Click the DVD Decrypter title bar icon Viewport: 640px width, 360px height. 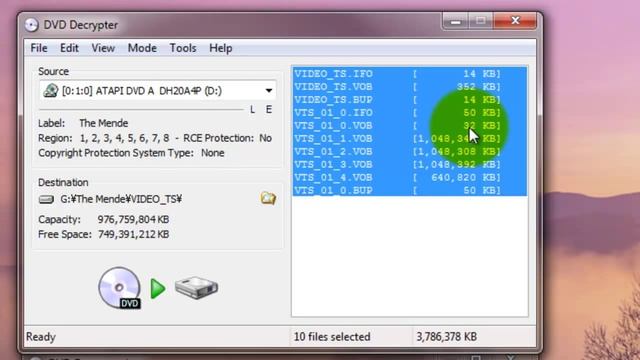click(x=31, y=25)
